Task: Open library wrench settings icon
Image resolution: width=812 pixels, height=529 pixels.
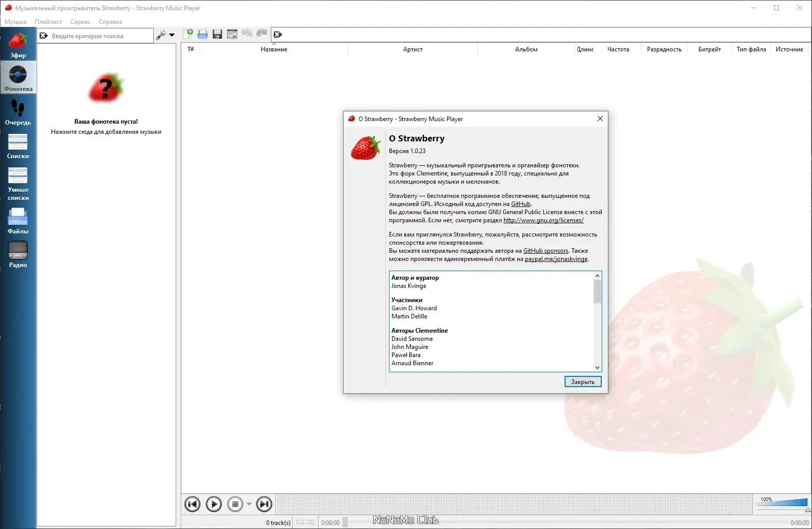Action: pos(161,35)
